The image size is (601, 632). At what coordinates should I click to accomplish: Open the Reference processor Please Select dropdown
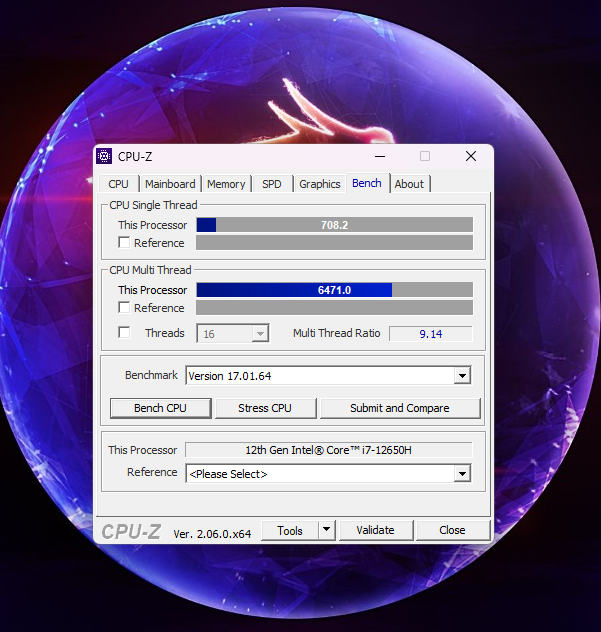click(328, 473)
